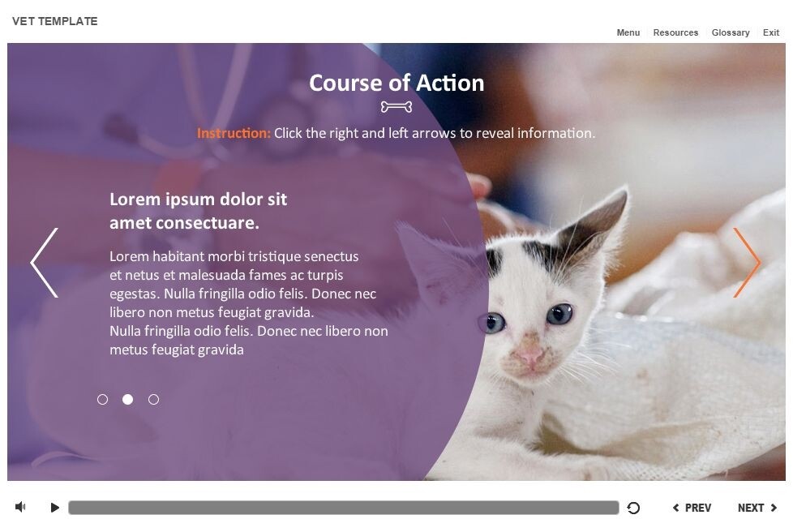Click the play button in the player bar
The width and height of the screenshot is (793, 532).
click(x=54, y=507)
